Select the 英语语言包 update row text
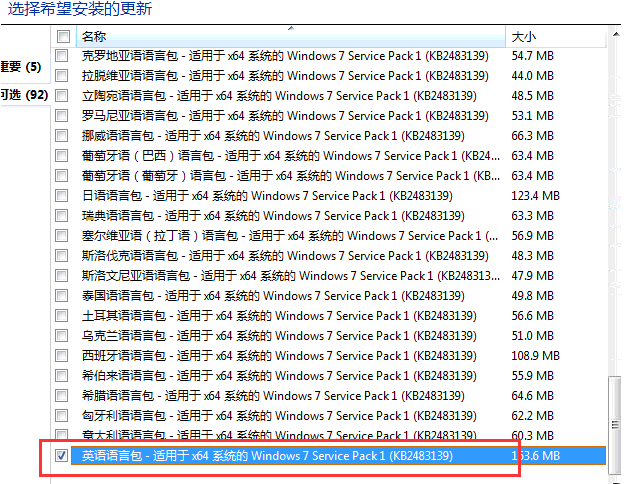Image resolution: width=624 pixels, height=484 pixels. click(267, 456)
